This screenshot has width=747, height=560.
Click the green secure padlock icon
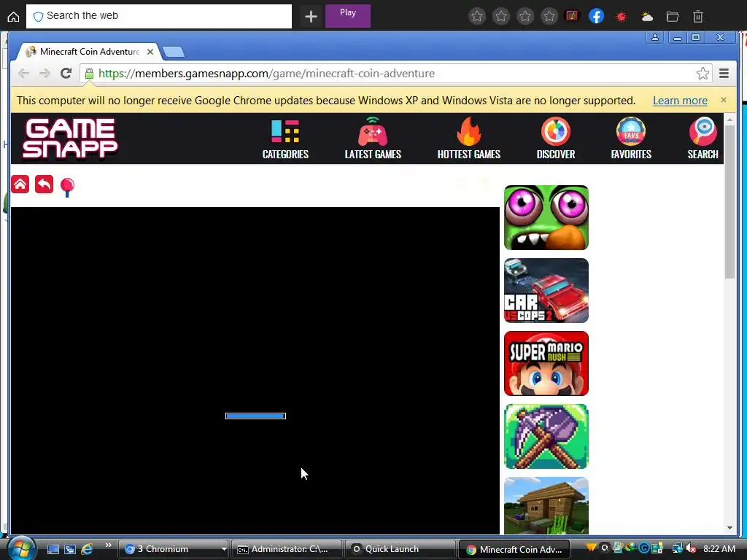89,74
